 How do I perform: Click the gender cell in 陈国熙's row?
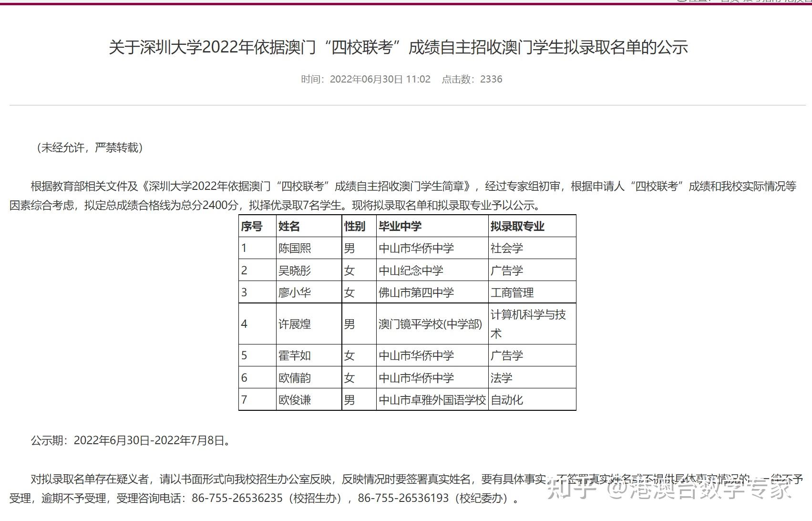[359, 248]
